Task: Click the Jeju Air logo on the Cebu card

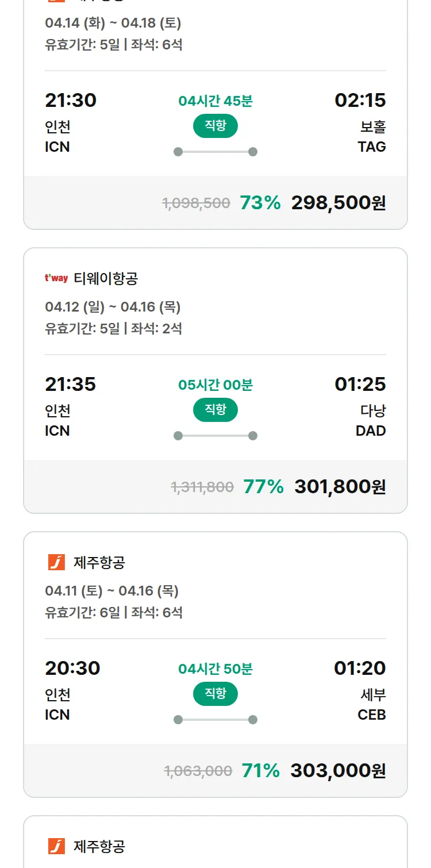Action: (56, 563)
